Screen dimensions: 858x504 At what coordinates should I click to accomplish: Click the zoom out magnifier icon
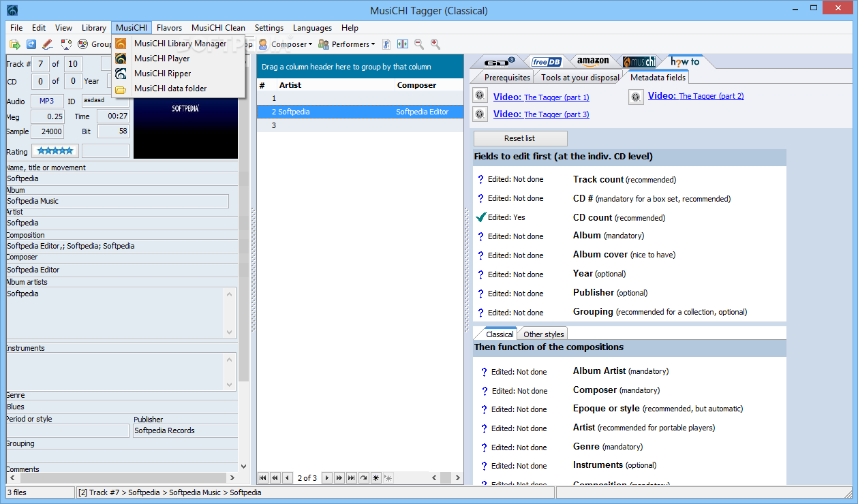419,44
